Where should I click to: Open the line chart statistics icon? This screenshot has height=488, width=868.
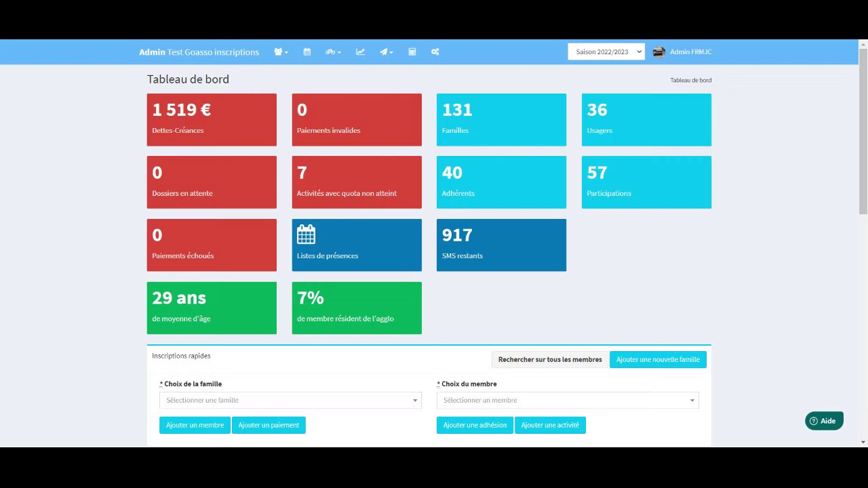[361, 52]
